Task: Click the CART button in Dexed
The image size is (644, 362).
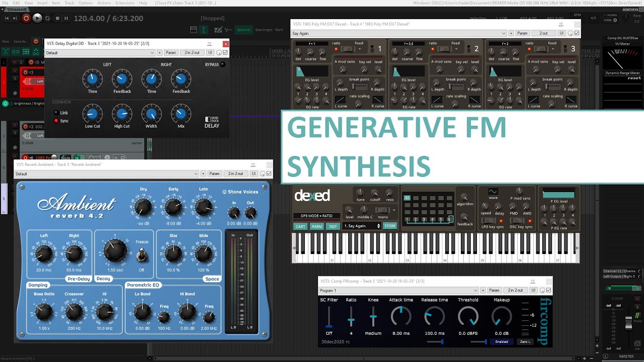Action: 300,226
